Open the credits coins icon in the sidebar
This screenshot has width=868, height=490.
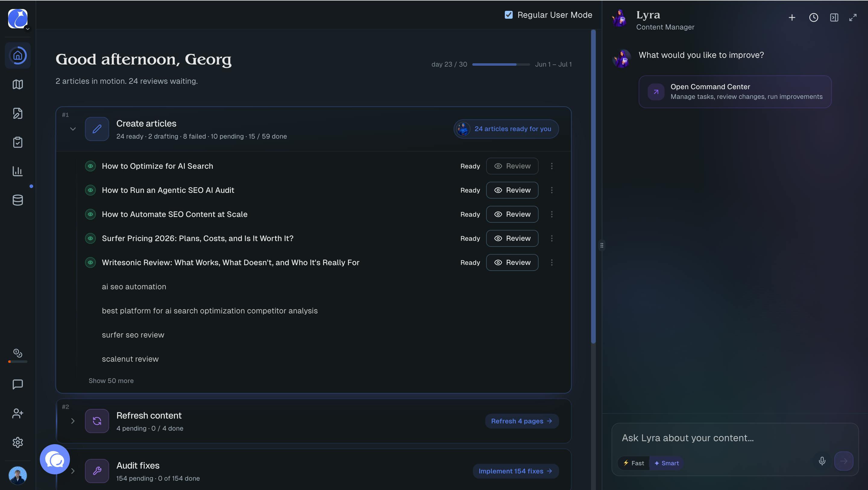click(x=18, y=353)
